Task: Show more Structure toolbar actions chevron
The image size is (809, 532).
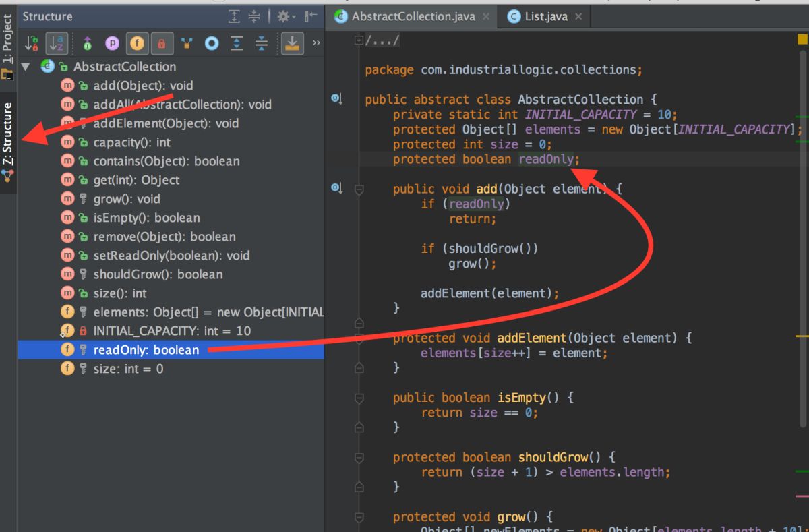Action: click(x=316, y=44)
